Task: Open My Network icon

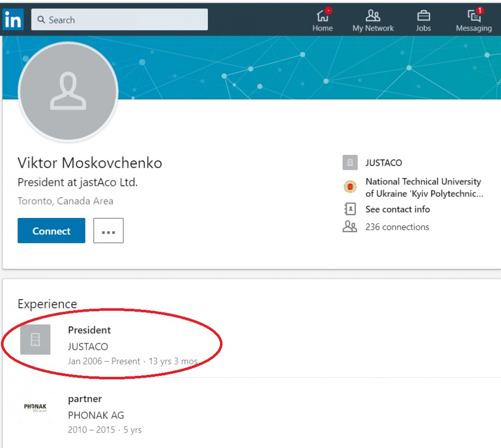Action: 373,16
